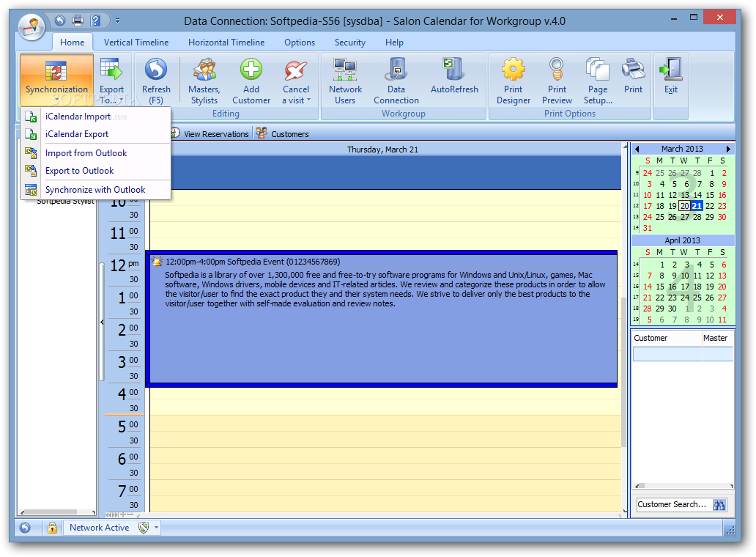The image size is (756, 557).
Task: Select Export to Outlook
Action: pos(96,171)
